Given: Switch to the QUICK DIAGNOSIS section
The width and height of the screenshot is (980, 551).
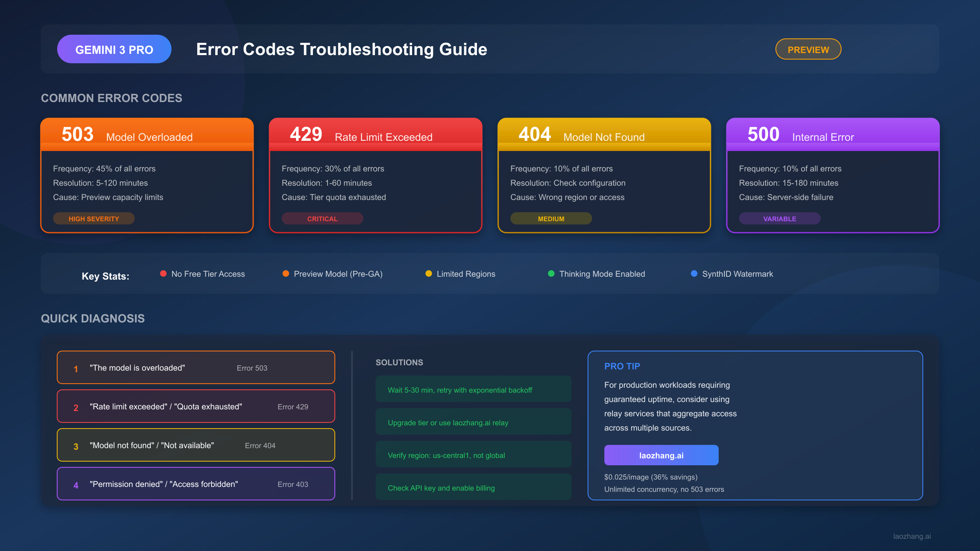Looking at the screenshot, I should click(x=92, y=318).
